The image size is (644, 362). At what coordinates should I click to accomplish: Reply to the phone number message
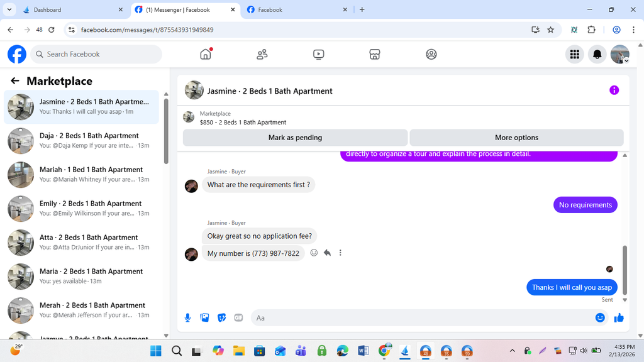tap(327, 253)
